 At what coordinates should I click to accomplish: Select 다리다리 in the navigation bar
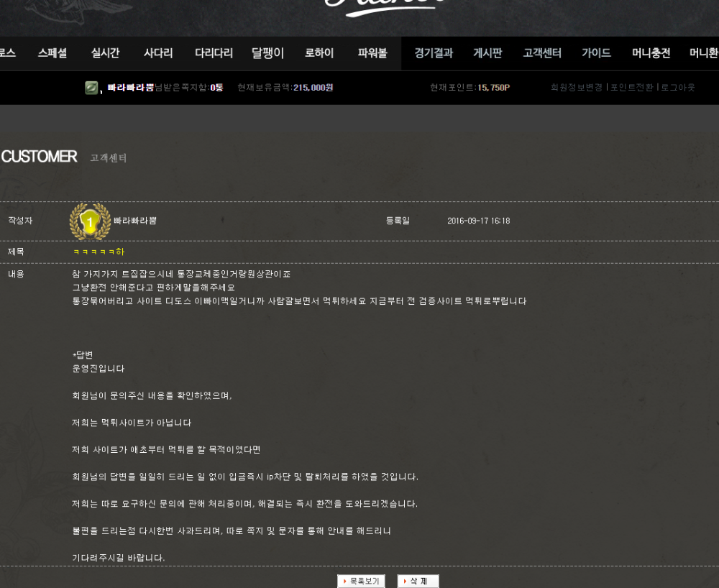(214, 53)
